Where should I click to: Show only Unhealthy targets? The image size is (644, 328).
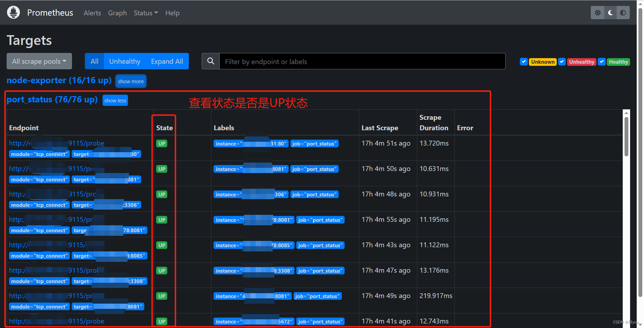coord(125,61)
